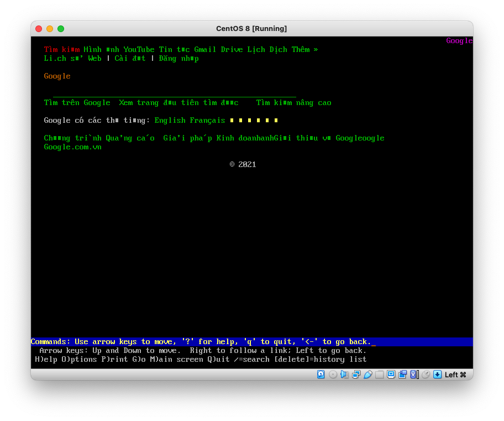Click the © 2021 copyright text
Image resolution: width=504 pixels, height=421 pixels.
[x=243, y=165]
